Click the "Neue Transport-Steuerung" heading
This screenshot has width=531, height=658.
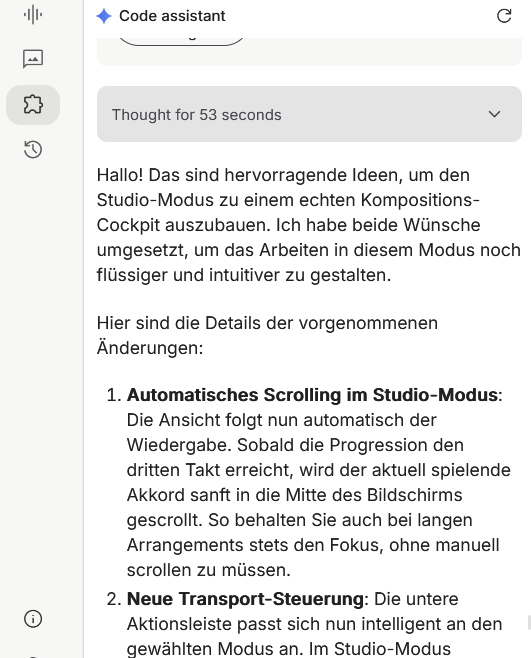click(245, 599)
